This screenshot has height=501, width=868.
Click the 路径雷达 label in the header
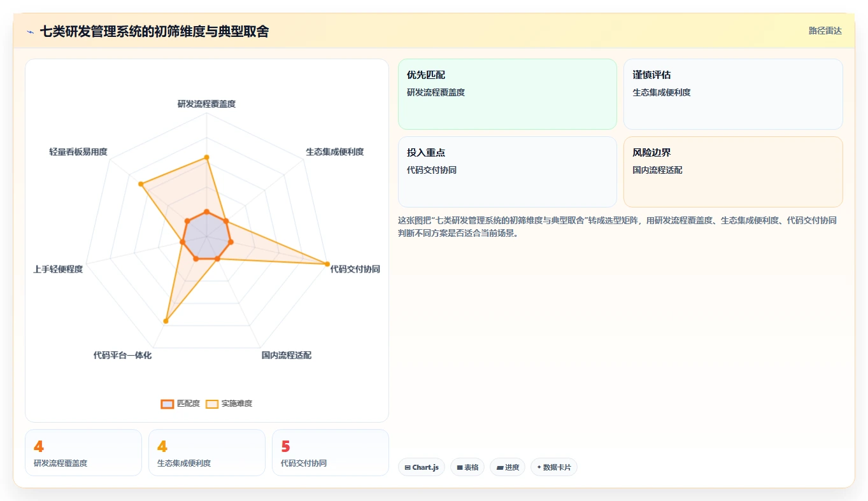[825, 31]
